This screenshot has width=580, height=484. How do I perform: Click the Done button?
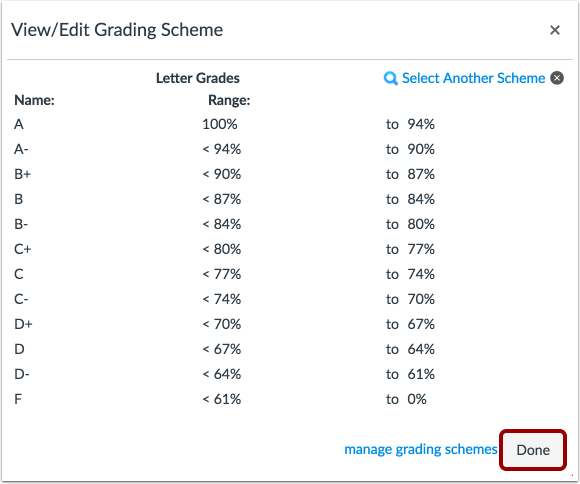pyautogui.click(x=533, y=450)
